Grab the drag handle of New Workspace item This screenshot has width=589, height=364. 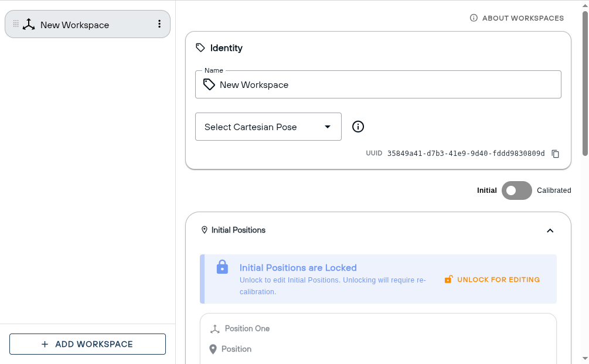click(16, 24)
